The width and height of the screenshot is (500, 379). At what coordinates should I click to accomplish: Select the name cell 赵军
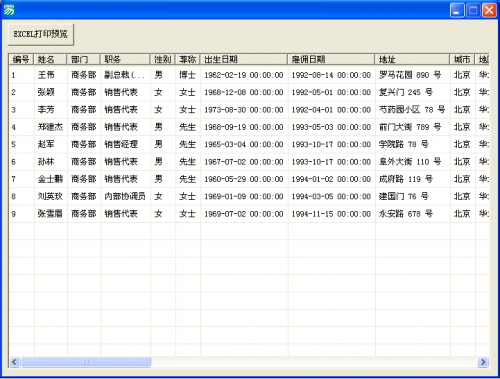click(51, 144)
